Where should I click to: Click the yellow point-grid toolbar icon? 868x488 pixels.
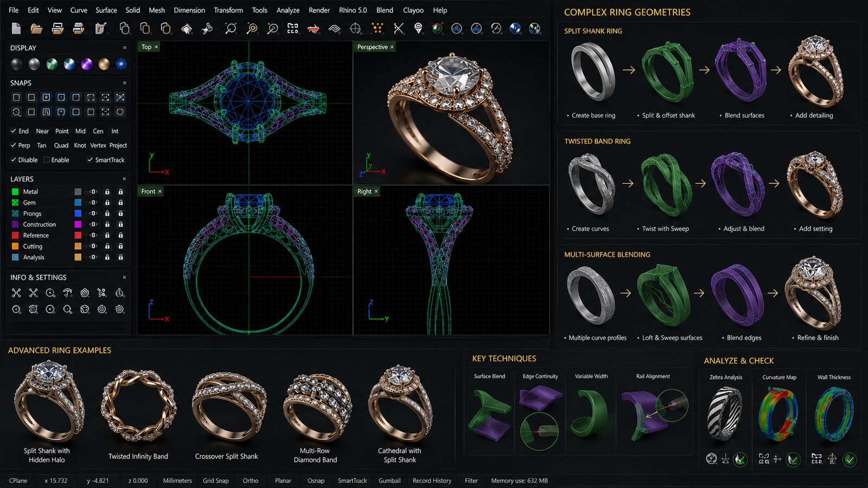(x=377, y=28)
